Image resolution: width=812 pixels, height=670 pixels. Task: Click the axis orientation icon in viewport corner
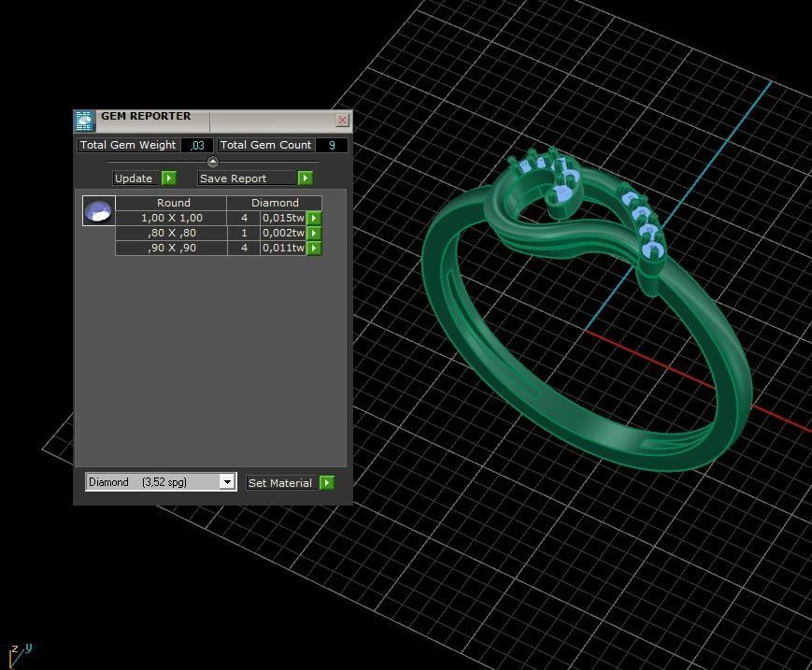(x=20, y=654)
